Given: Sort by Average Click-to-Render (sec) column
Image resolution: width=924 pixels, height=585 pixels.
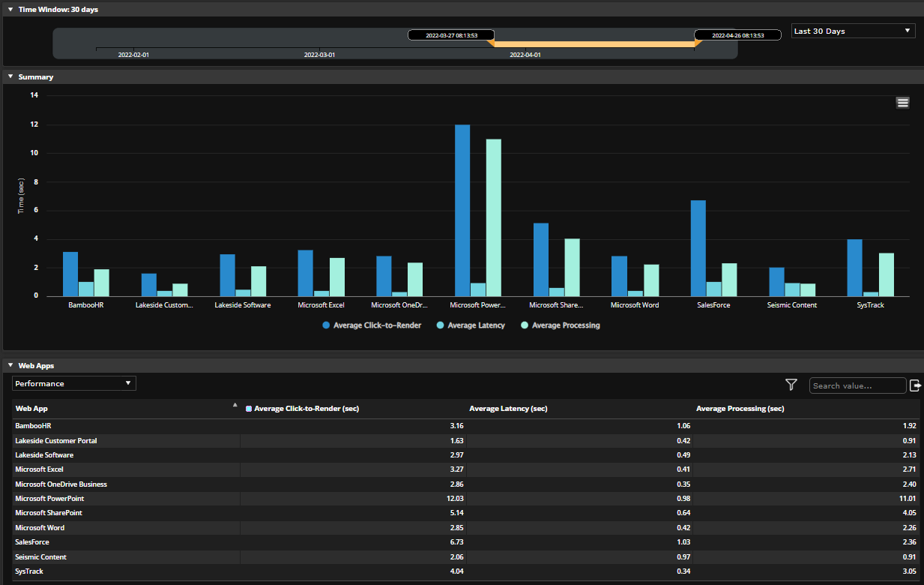Looking at the screenshot, I should click(x=307, y=409).
